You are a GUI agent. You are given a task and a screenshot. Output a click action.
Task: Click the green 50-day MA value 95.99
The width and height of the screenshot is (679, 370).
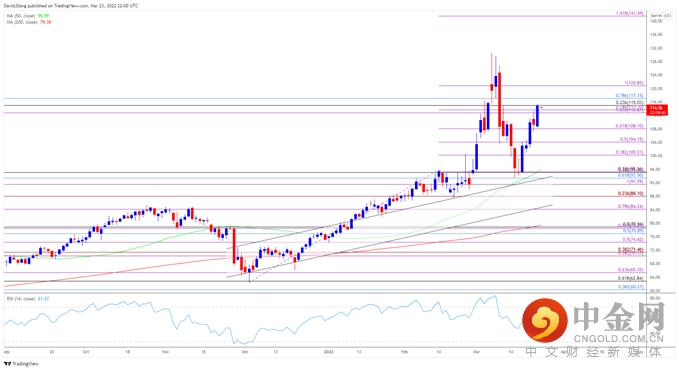43,16
